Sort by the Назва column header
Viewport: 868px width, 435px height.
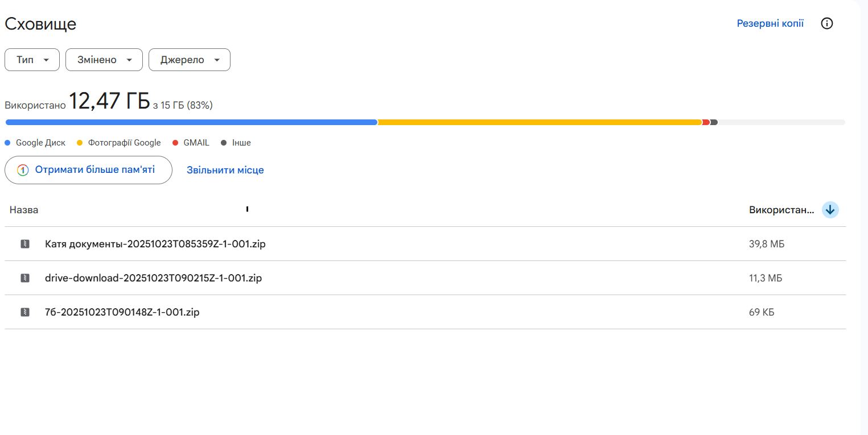pyautogui.click(x=24, y=210)
